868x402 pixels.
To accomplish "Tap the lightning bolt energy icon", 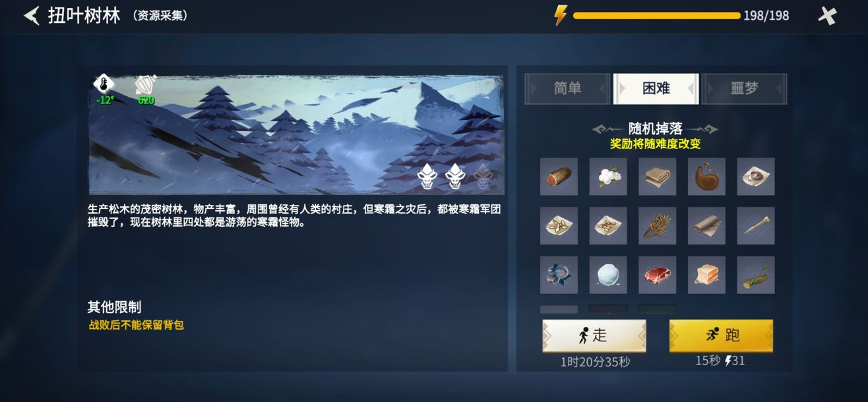I will click(x=560, y=15).
